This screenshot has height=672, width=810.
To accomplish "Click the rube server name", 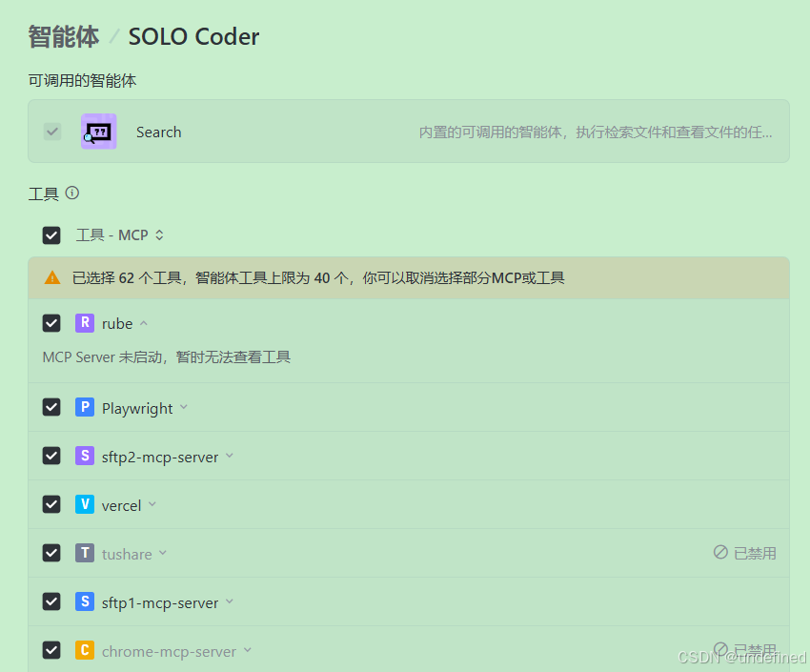I will (x=117, y=324).
